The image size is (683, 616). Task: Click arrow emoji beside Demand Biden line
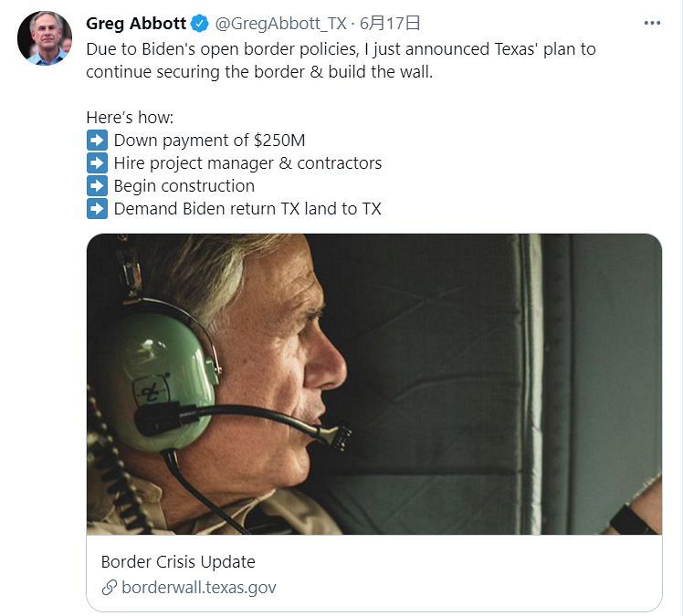(x=97, y=208)
